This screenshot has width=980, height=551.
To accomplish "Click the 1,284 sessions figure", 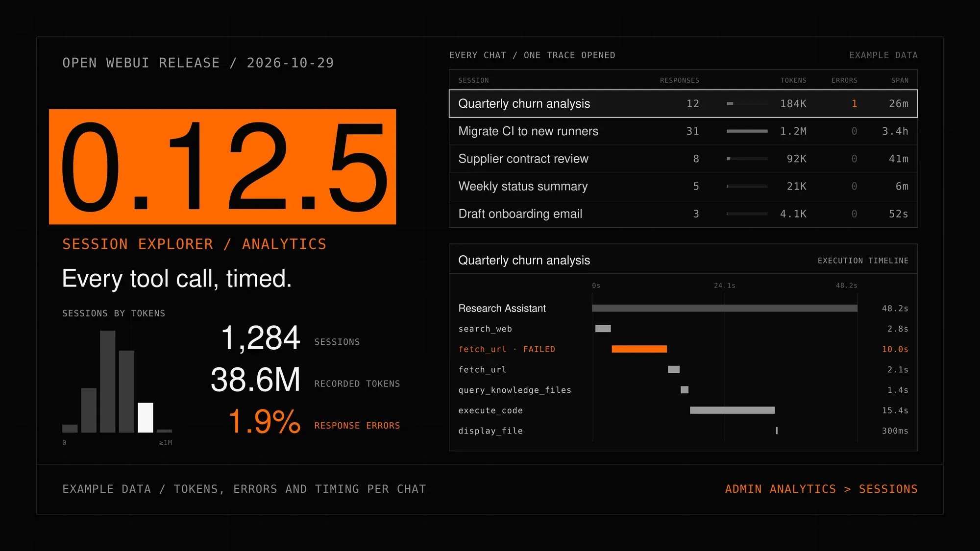I will (x=260, y=337).
